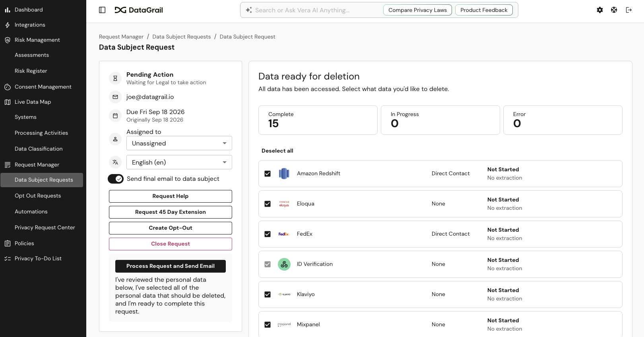The height and width of the screenshot is (337, 644).
Task: Click the Request Manager list icon
Action: point(8,165)
